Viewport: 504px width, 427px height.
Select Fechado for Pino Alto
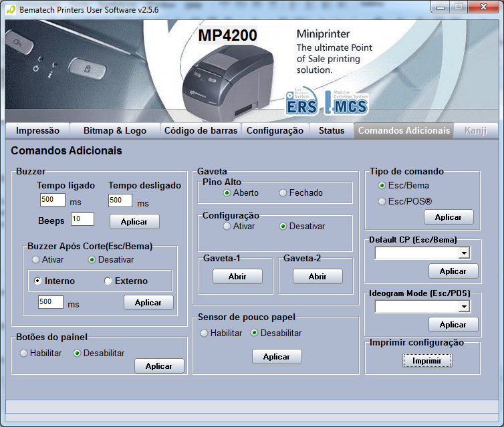click(x=301, y=192)
